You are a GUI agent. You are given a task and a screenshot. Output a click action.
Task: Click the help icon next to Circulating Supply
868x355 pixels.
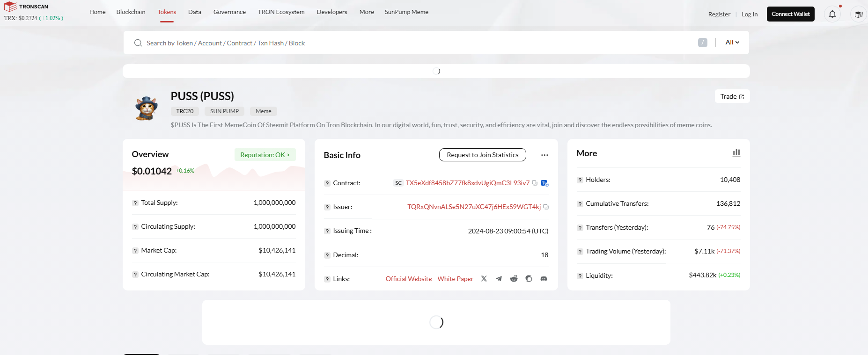[135, 227]
